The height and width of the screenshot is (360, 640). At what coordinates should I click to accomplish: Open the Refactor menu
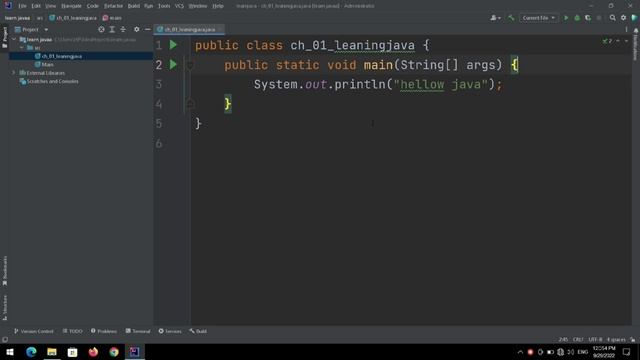click(113, 6)
